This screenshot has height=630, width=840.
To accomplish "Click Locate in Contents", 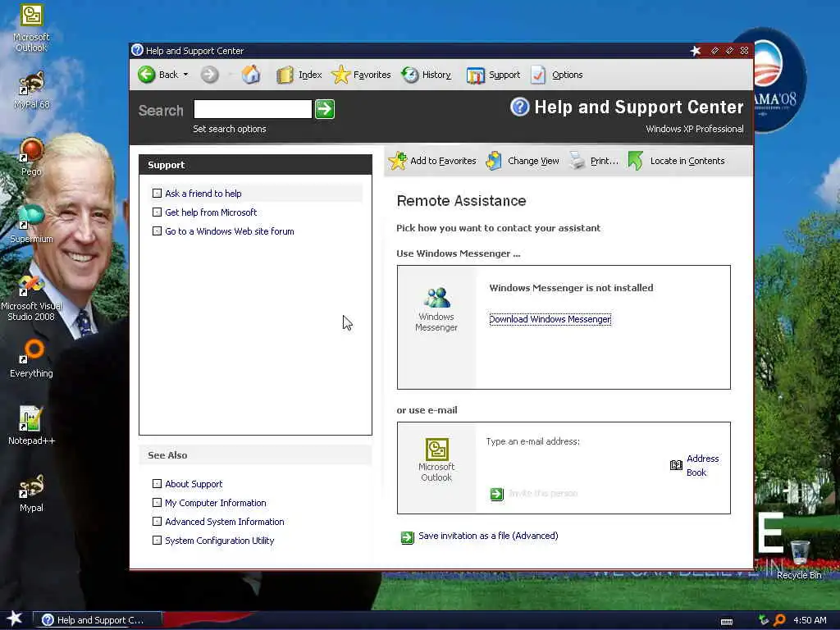I will 676,161.
